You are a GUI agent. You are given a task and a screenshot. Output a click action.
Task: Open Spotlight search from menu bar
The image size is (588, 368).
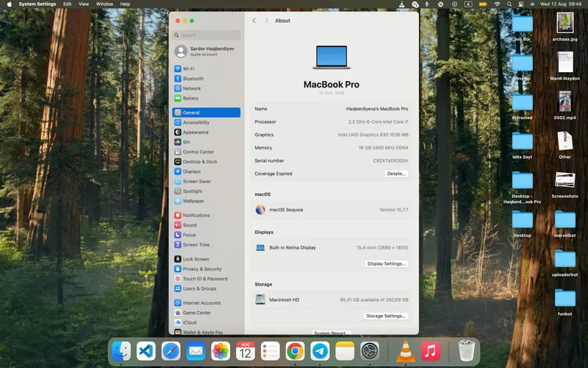pos(509,4)
